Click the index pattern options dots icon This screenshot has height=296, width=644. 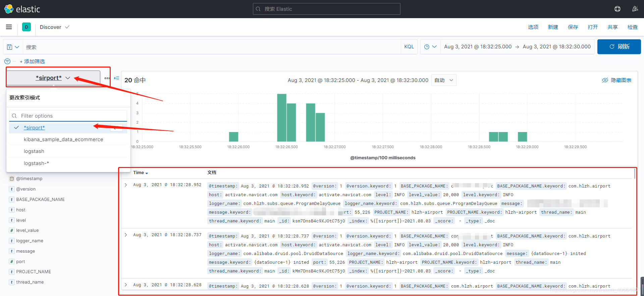point(107,78)
